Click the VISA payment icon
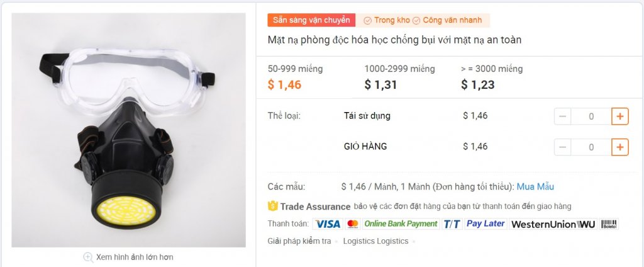 [x=327, y=224]
